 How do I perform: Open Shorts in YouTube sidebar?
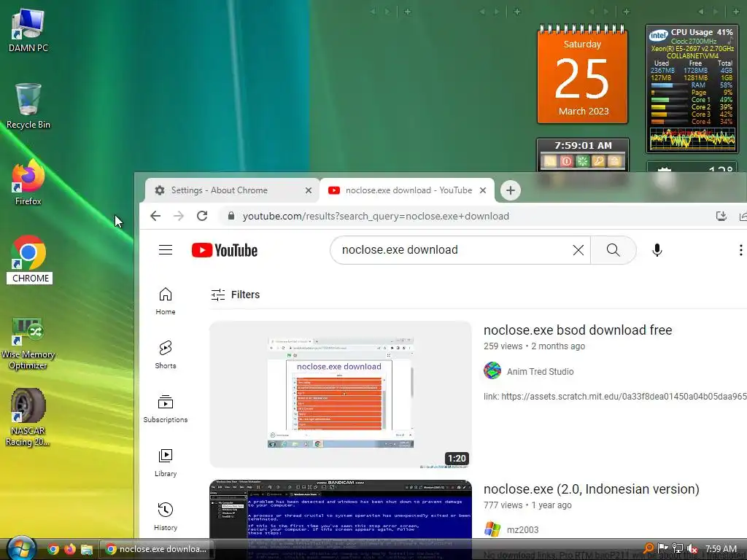(166, 355)
